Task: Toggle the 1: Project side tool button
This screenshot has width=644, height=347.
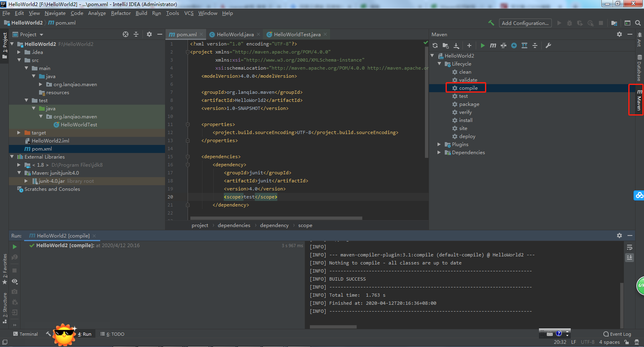Action: pos(4,45)
